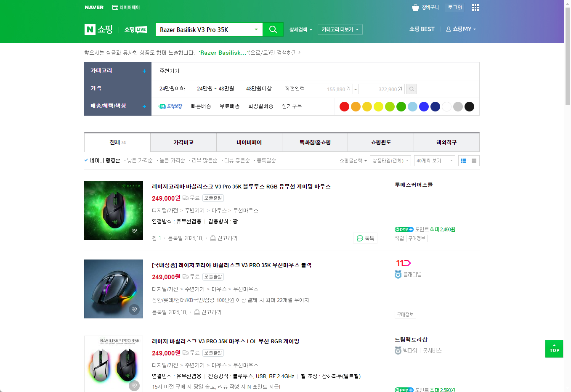This screenshot has height=392, width=571.
Task: Toggle the N 도착보장 filter
Action: coord(170,106)
